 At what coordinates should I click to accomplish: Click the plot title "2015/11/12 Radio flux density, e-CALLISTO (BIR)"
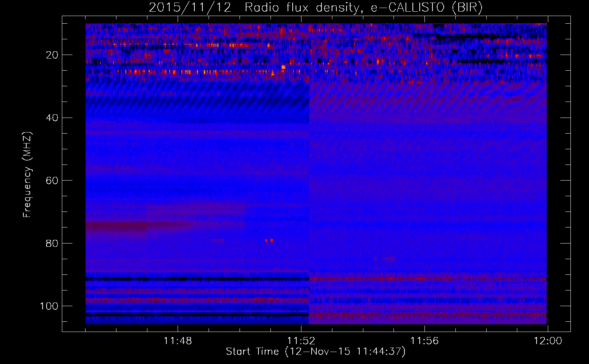[x=316, y=8]
